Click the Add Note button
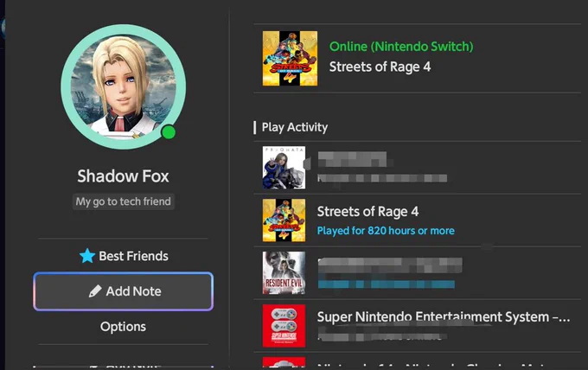This screenshot has height=370, width=588. coord(123,291)
